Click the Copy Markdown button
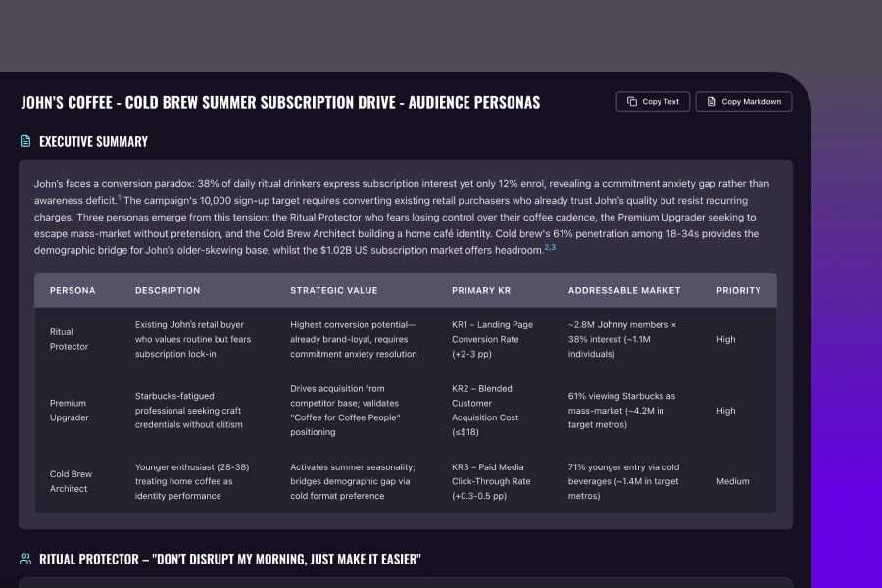The height and width of the screenshot is (588, 882). tap(743, 102)
